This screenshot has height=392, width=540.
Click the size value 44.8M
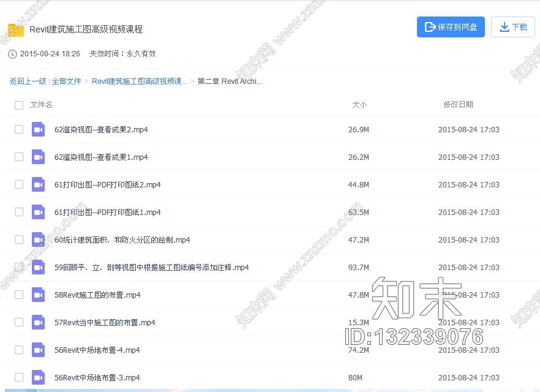359,184
